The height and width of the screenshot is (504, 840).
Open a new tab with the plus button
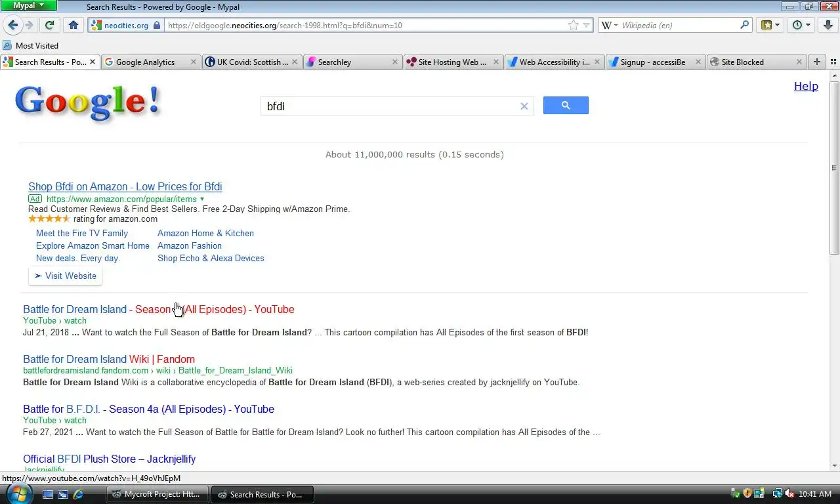(817, 62)
